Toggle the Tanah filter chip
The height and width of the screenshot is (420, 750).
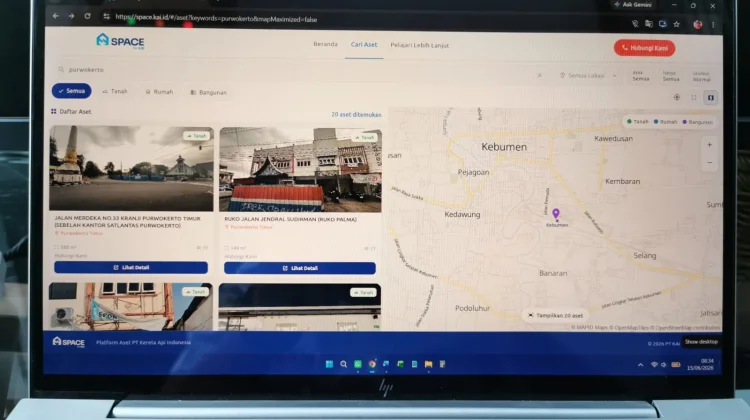coord(115,91)
